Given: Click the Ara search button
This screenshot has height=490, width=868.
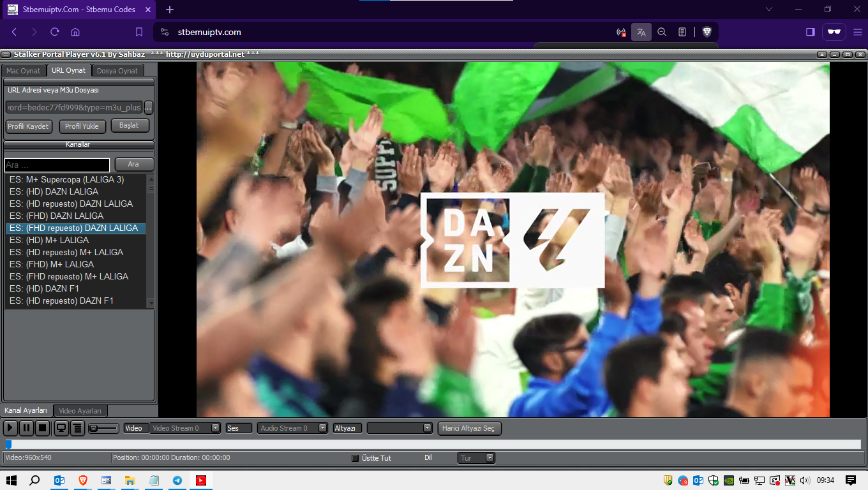Looking at the screenshot, I should pos(134,165).
